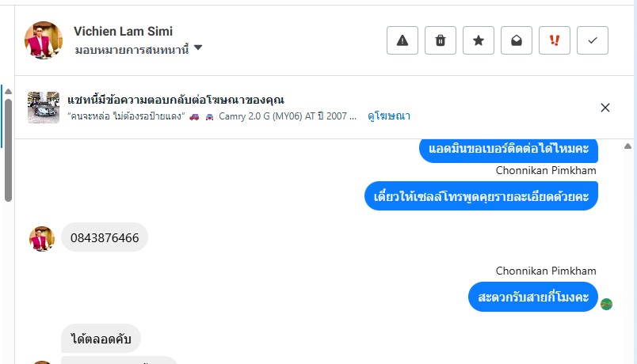Select the 0843876466 phone number message

click(105, 237)
